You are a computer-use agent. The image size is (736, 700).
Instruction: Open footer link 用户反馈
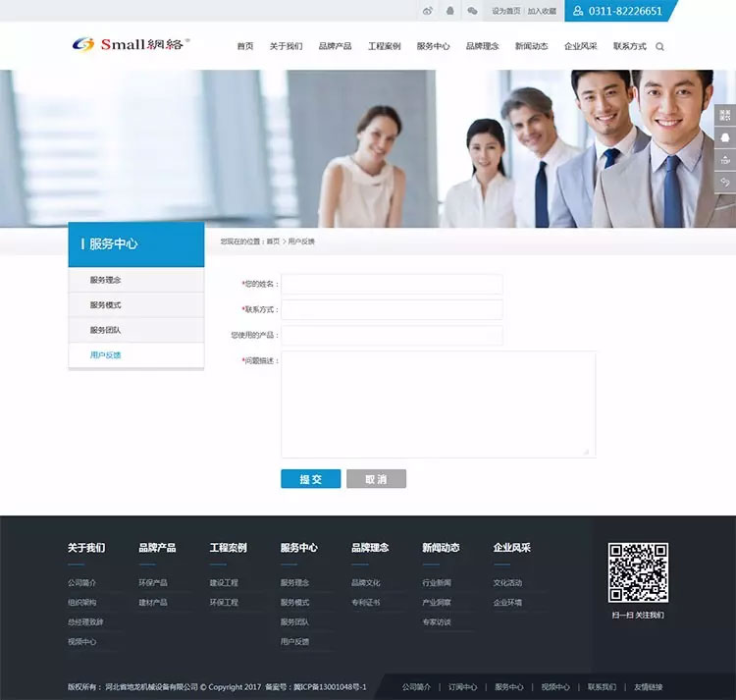(294, 642)
